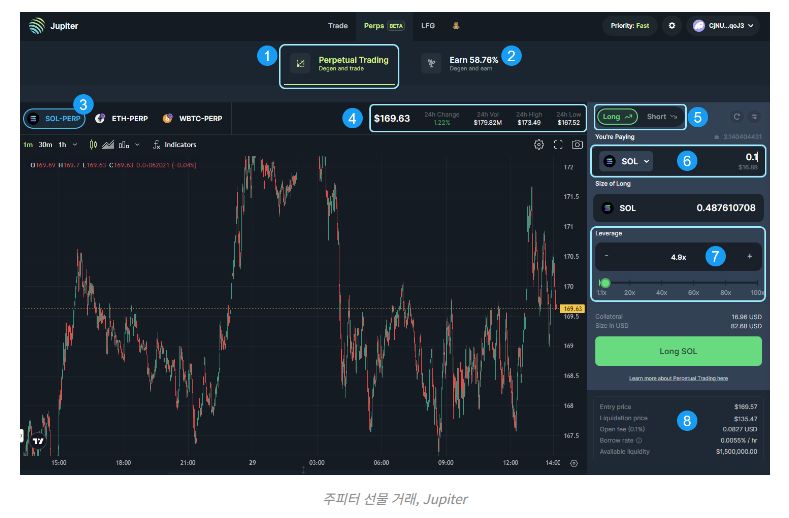Open Learn more about Perpetual Trading link
Screen dimensions: 789x518
pos(678,378)
